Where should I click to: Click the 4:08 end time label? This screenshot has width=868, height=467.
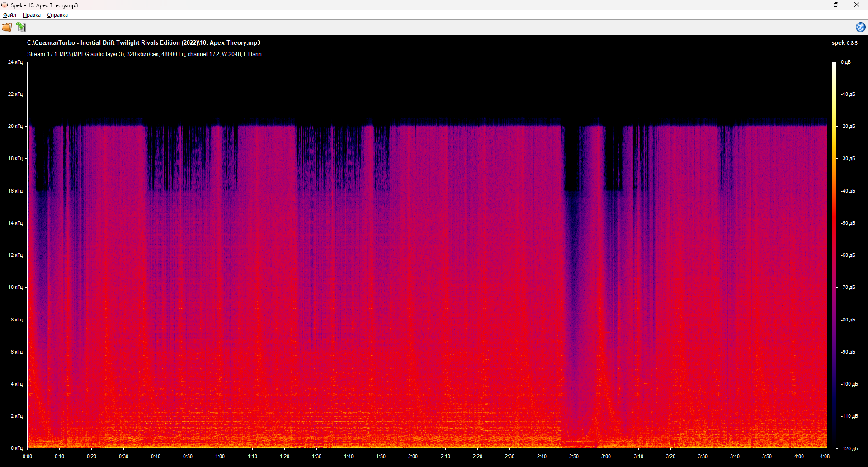[825, 456]
